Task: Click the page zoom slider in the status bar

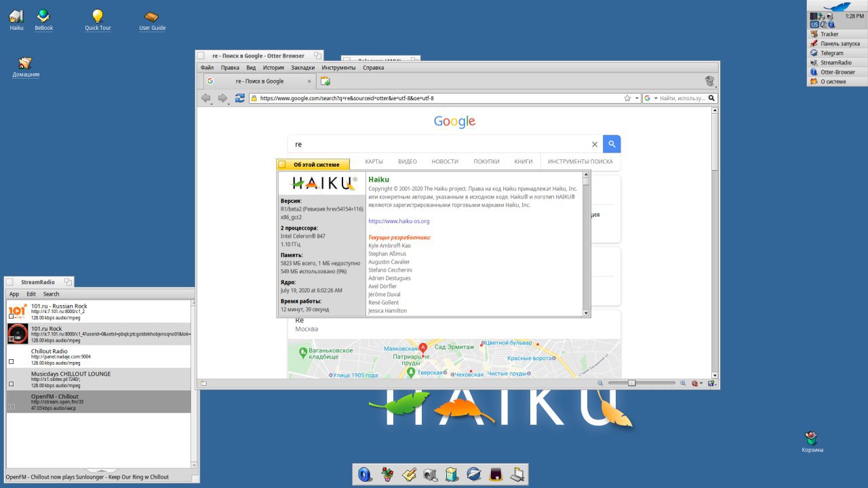Action: tap(641, 384)
